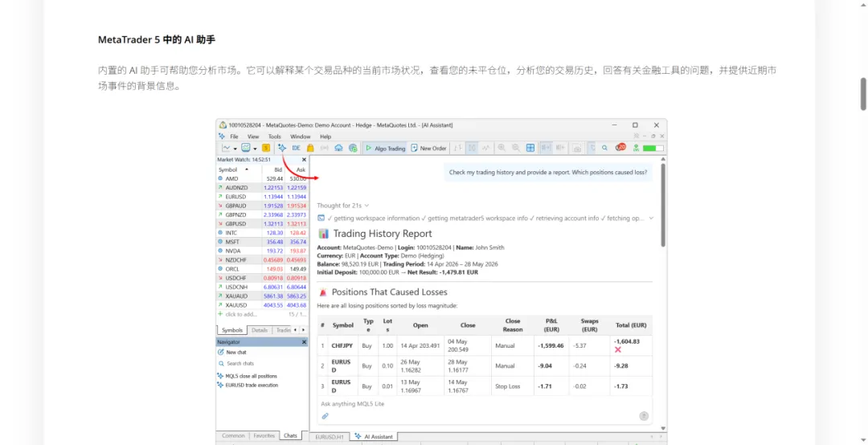
Task: Open dropdown arrow beside profiles icon
Action: click(x=255, y=149)
